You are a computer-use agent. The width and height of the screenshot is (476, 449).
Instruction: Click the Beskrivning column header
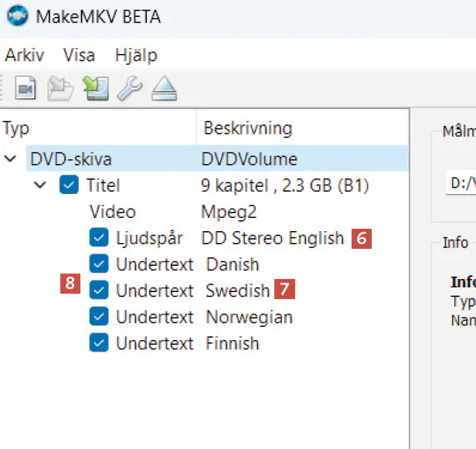(x=247, y=128)
